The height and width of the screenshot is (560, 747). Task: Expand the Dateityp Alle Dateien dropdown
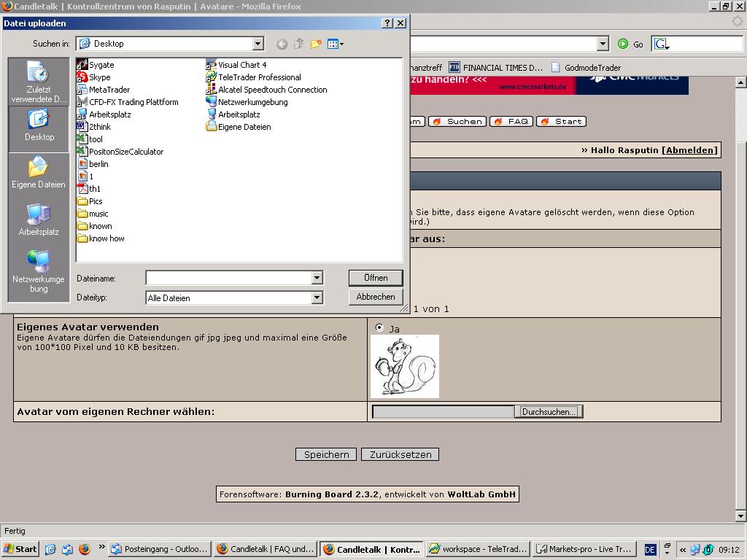317,297
